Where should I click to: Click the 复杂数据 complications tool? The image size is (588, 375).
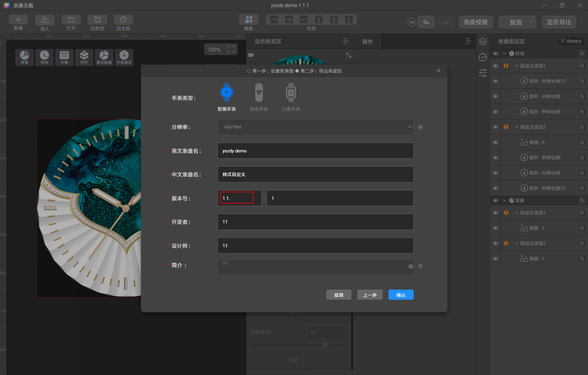click(x=104, y=57)
